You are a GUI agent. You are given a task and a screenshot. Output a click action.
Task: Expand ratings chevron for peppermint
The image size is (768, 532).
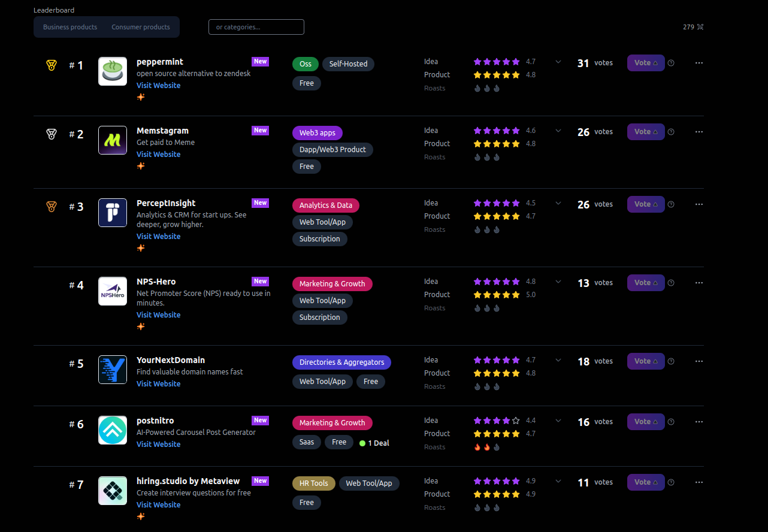[x=558, y=62]
